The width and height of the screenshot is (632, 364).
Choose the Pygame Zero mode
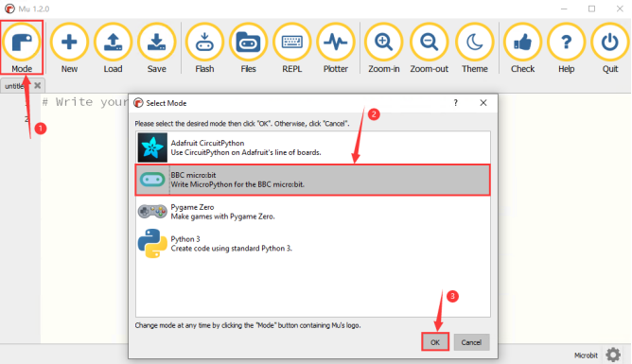coord(313,212)
